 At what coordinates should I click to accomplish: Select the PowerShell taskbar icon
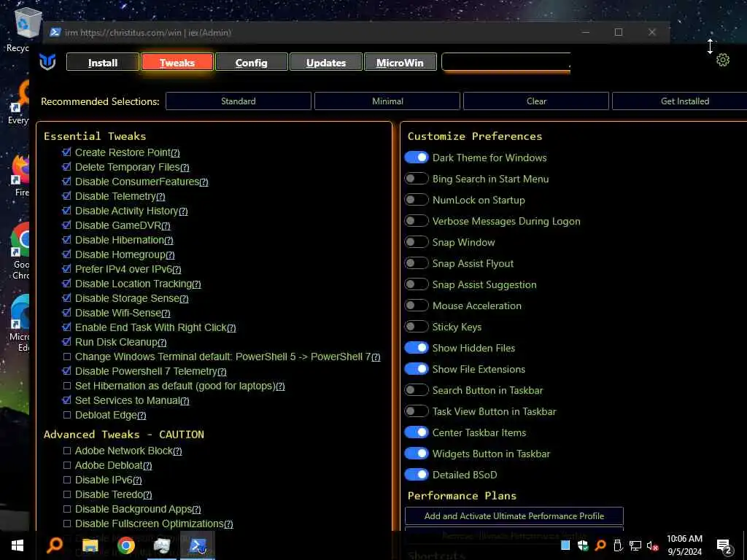pos(197,545)
